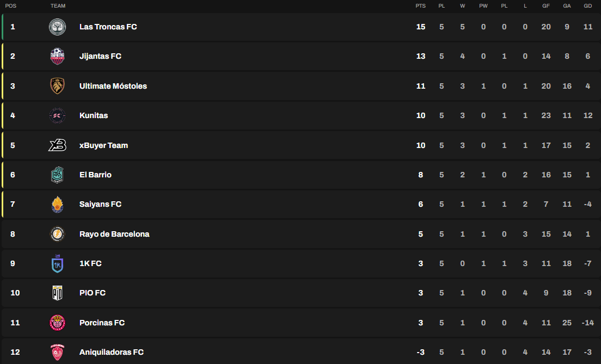Click the Jijantas FC crest icon

[58, 57]
